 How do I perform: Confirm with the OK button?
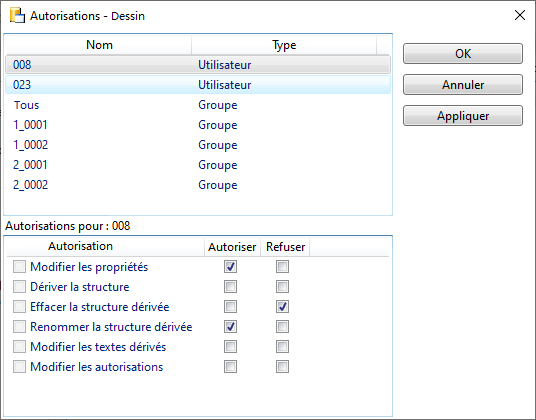(463, 54)
